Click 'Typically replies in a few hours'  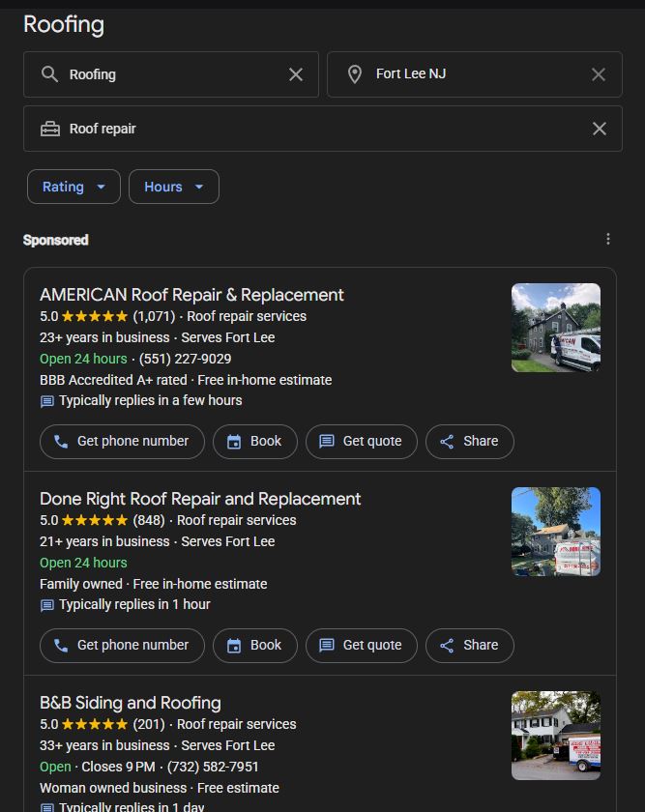[x=150, y=400]
